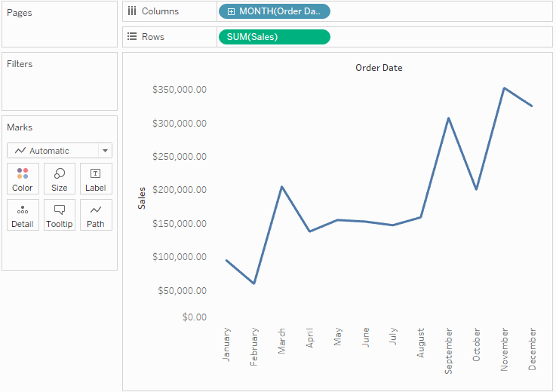Click the Rows shelf icon
This screenshot has height=392, width=556.
point(132,36)
